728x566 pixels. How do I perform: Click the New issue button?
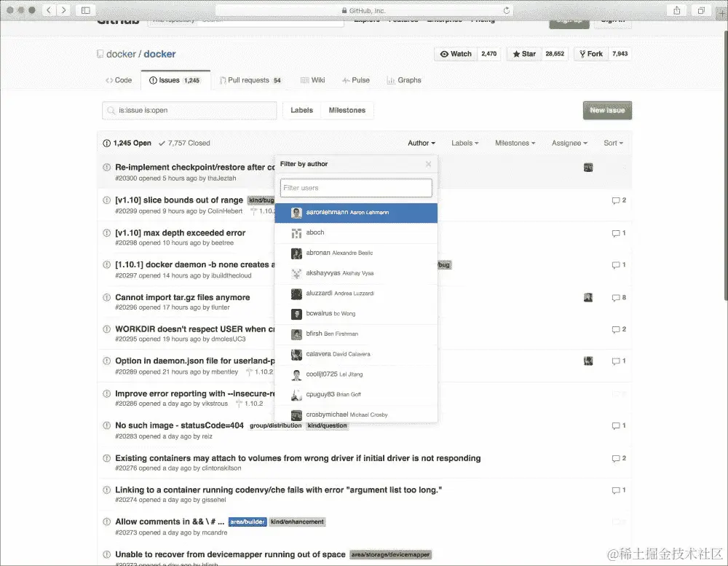point(607,110)
